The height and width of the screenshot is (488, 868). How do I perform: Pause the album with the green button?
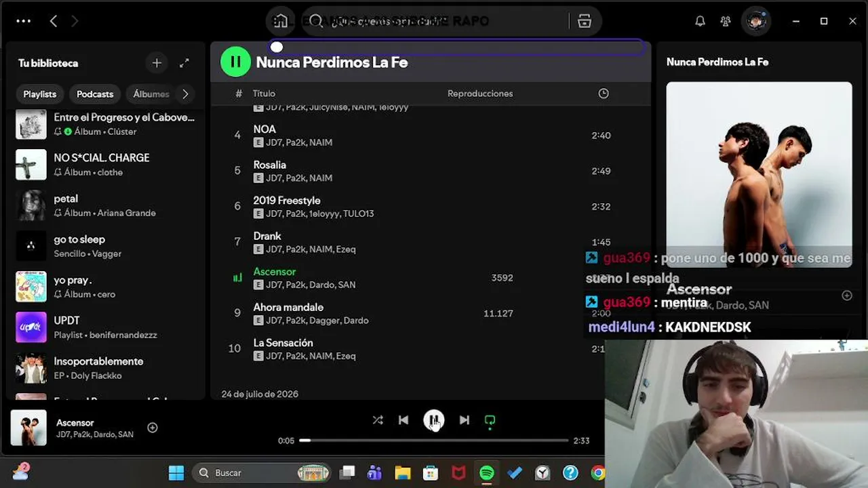tap(235, 62)
